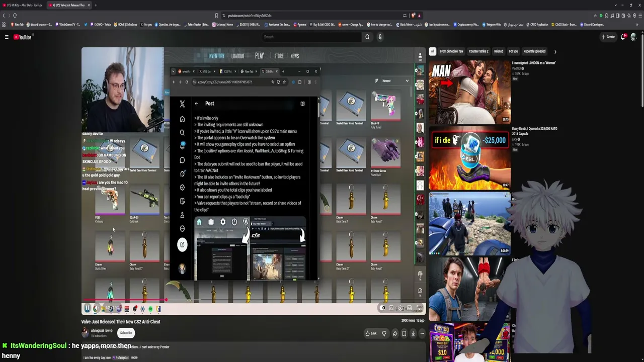Save the video to a playlist

(x=404, y=333)
